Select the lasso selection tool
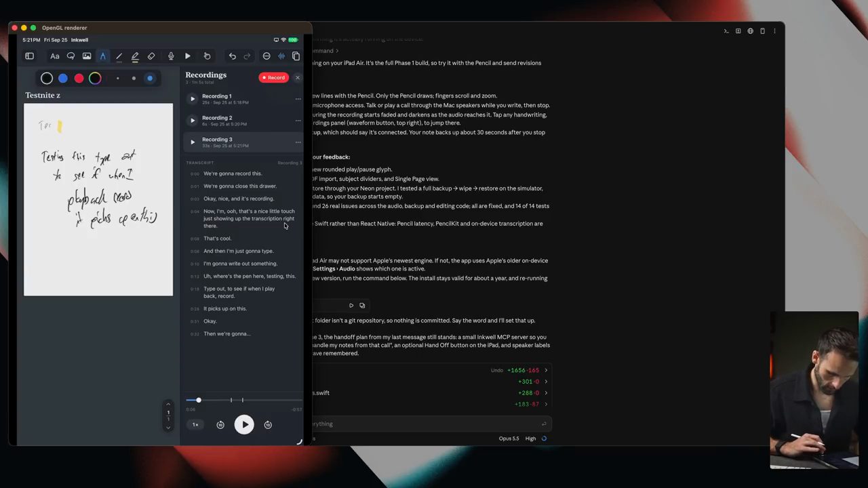The image size is (868, 488). [71, 56]
